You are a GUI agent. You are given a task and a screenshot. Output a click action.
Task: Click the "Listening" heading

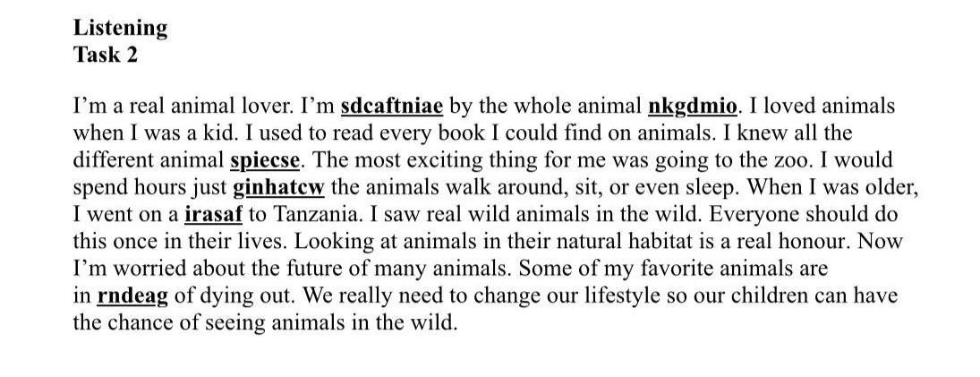(121, 28)
